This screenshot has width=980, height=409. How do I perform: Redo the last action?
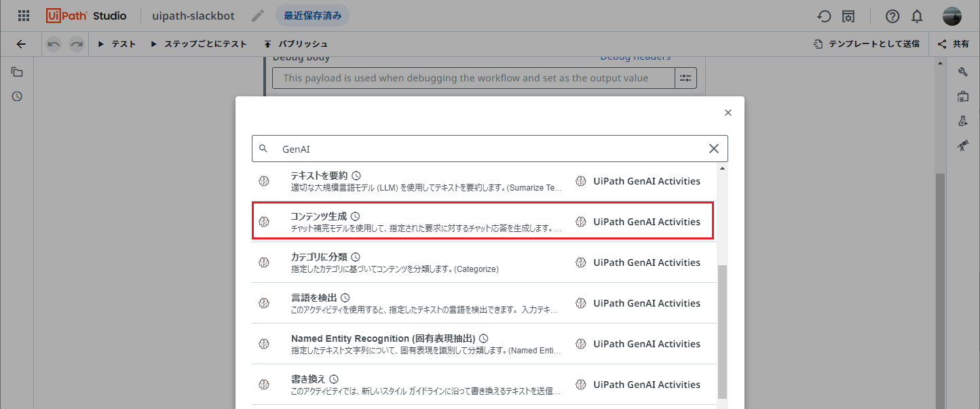click(x=77, y=44)
